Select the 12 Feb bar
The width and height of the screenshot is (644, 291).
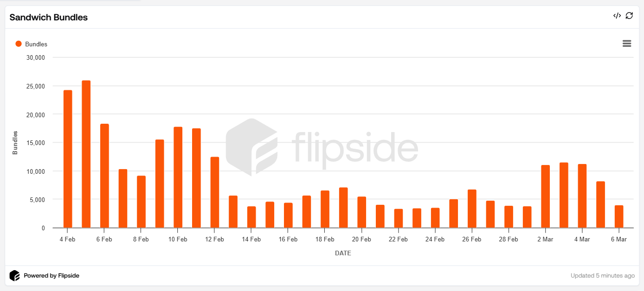point(214,192)
